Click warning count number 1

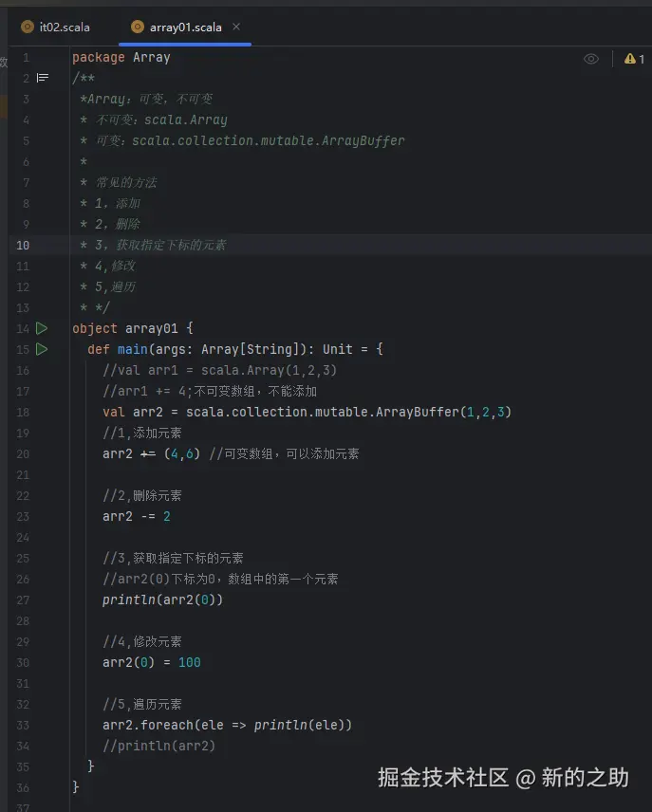pyautogui.click(x=642, y=59)
